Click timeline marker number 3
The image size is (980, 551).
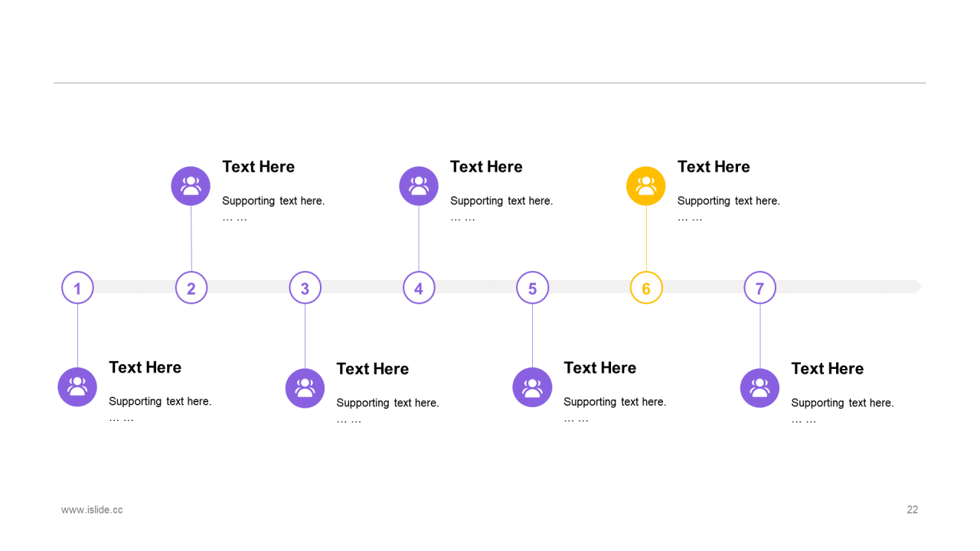(305, 288)
